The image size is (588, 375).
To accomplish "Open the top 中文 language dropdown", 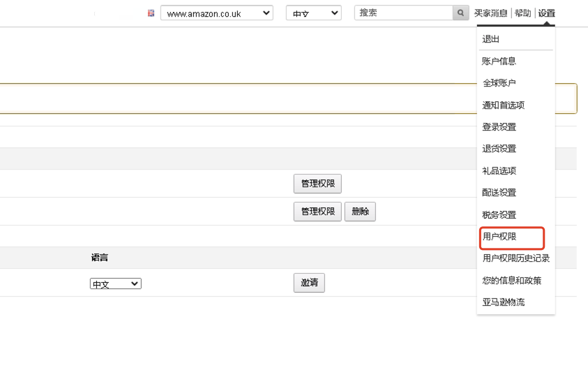I will [x=313, y=13].
